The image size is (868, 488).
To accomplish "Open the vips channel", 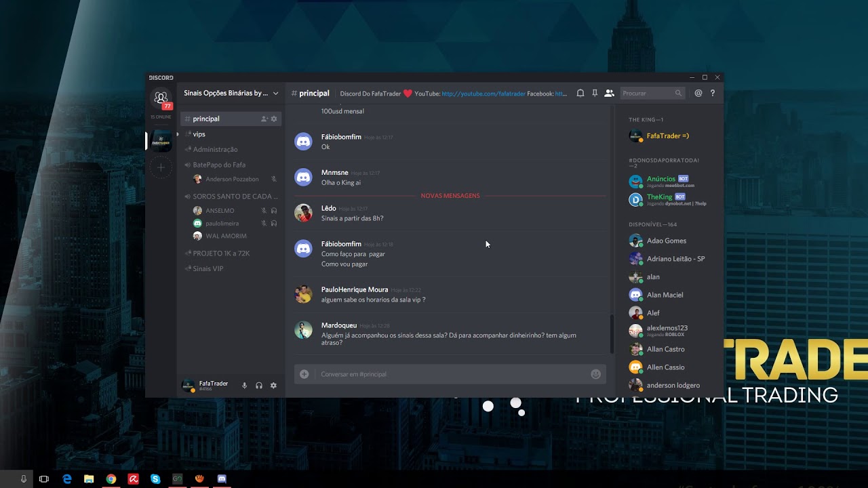I will point(231,134).
